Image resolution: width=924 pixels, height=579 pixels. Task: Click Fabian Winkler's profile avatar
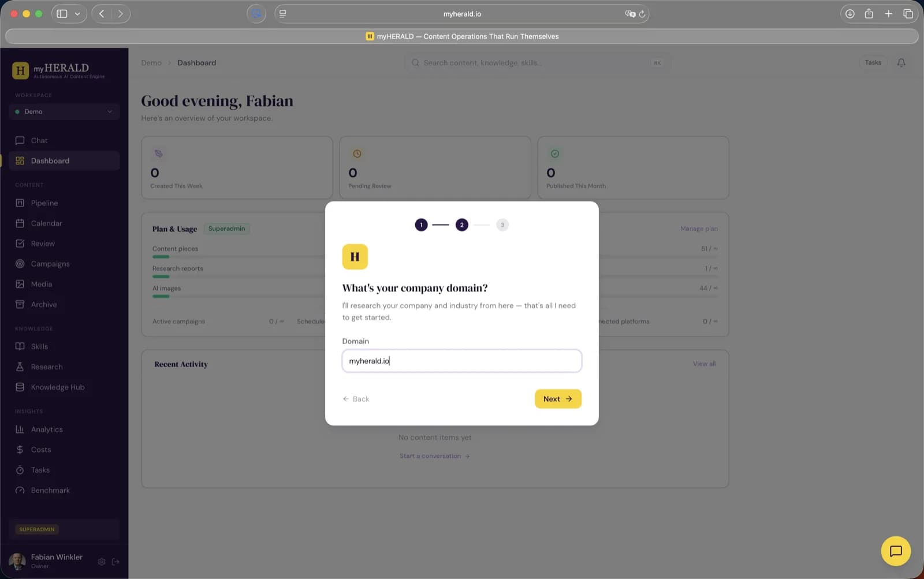pyautogui.click(x=17, y=561)
